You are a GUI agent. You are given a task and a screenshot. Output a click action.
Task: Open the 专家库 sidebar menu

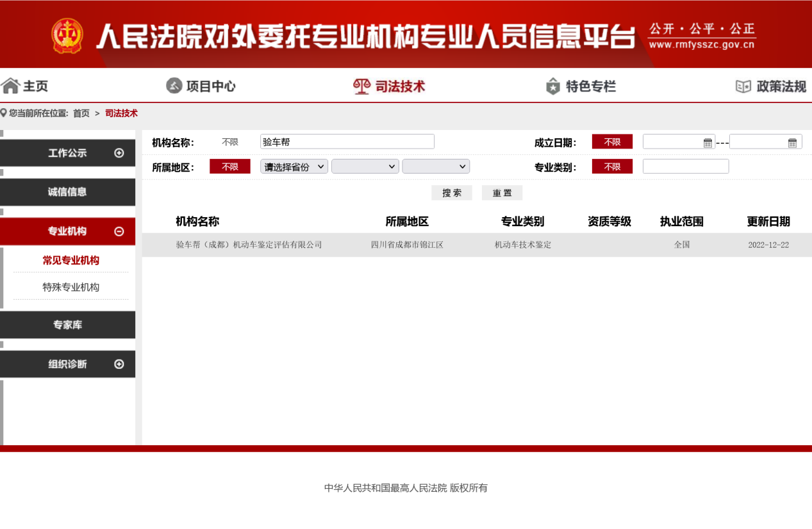(67, 325)
